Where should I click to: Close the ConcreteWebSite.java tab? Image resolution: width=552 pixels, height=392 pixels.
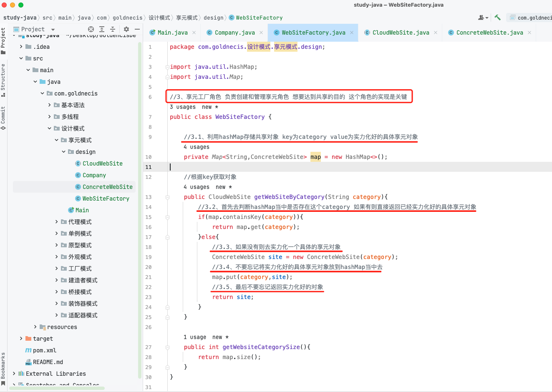[529, 33]
